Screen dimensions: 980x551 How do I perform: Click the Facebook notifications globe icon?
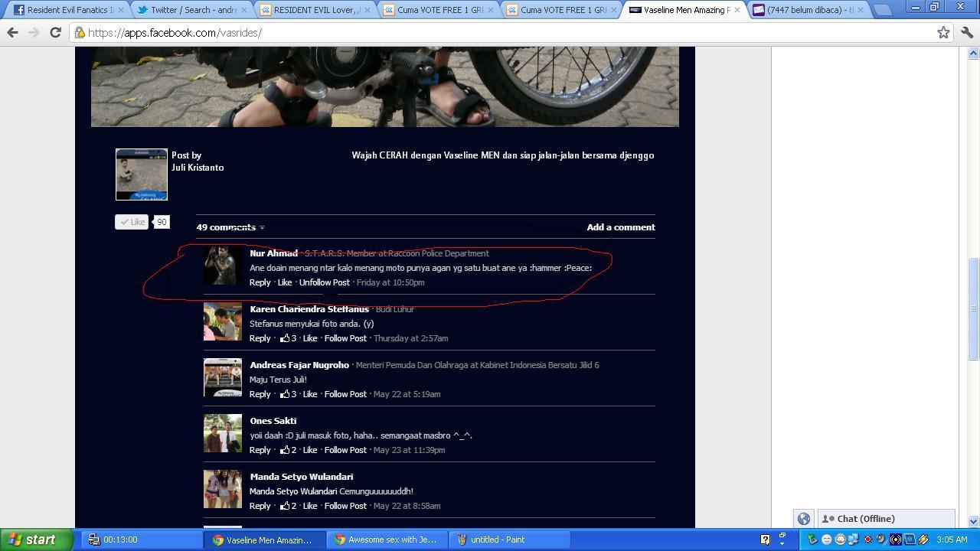coord(804,519)
